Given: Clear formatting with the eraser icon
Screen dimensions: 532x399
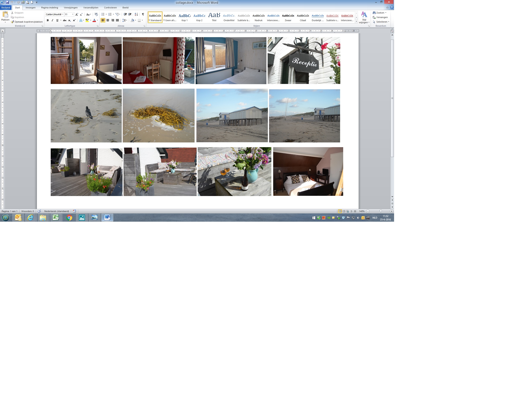Looking at the screenshot, I should pyautogui.click(x=96, y=14).
